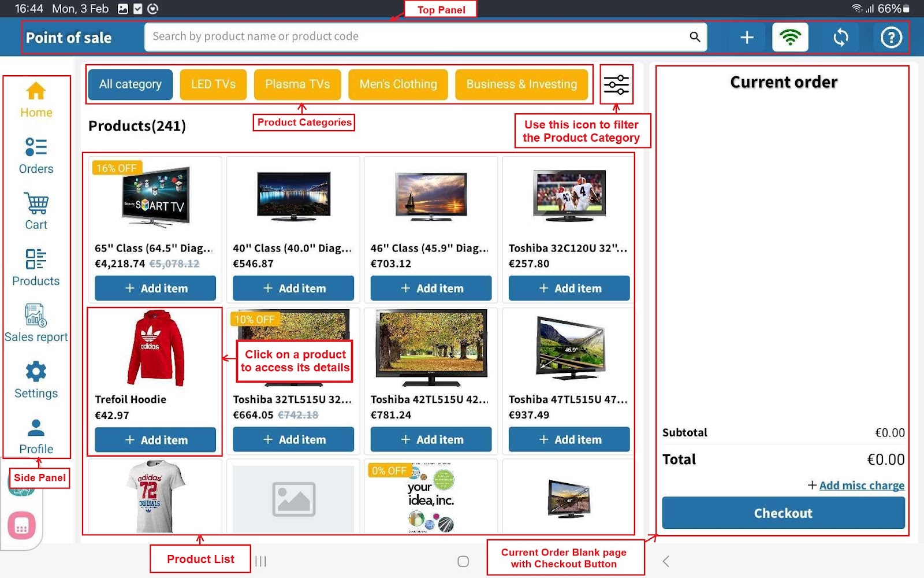Click the help question mark icon
924x578 pixels.
point(891,38)
